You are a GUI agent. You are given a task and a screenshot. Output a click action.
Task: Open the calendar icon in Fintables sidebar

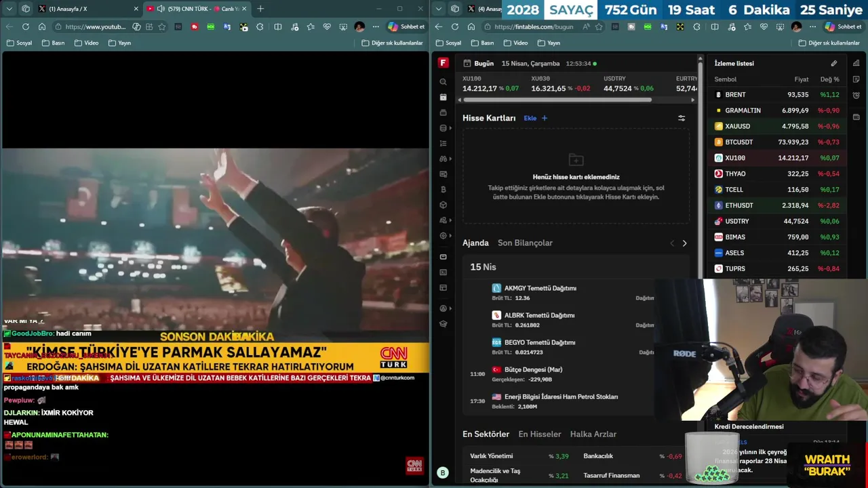pos(443,97)
